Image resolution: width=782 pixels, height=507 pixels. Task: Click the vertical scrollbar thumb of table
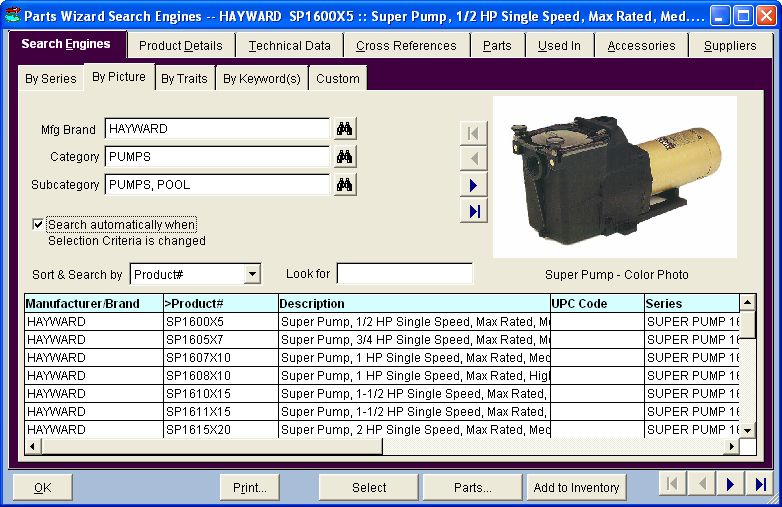pyautogui.click(x=747, y=325)
